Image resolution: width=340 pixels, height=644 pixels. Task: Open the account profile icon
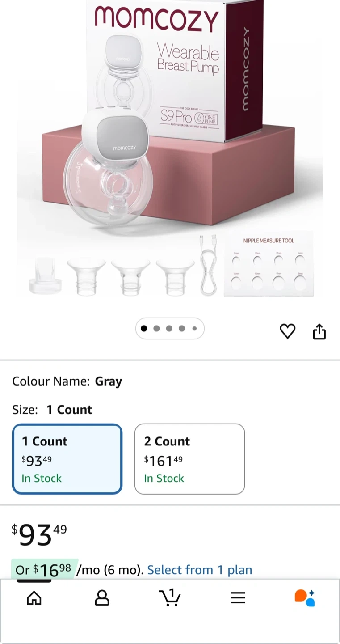[102, 598]
